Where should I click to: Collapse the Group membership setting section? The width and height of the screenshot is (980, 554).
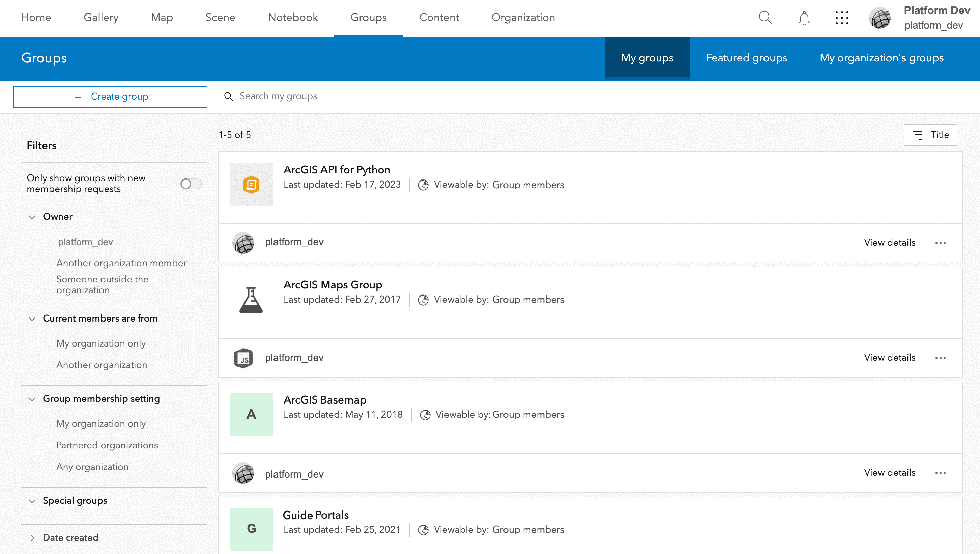tap(32, 399)
